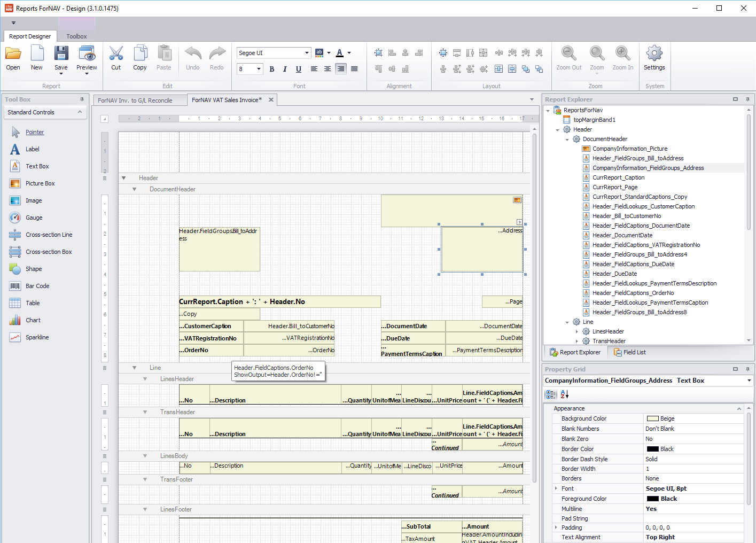Select the Gauge control tool
Screen dimensions: 756x543
pyautogui.click(x=34, y=218)
